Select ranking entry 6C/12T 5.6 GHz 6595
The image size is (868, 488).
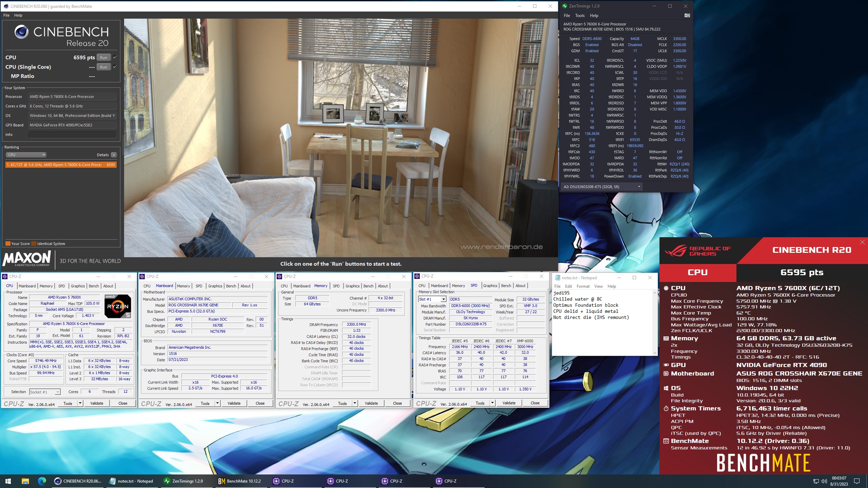pyautogui.click(x=61, y=165)
